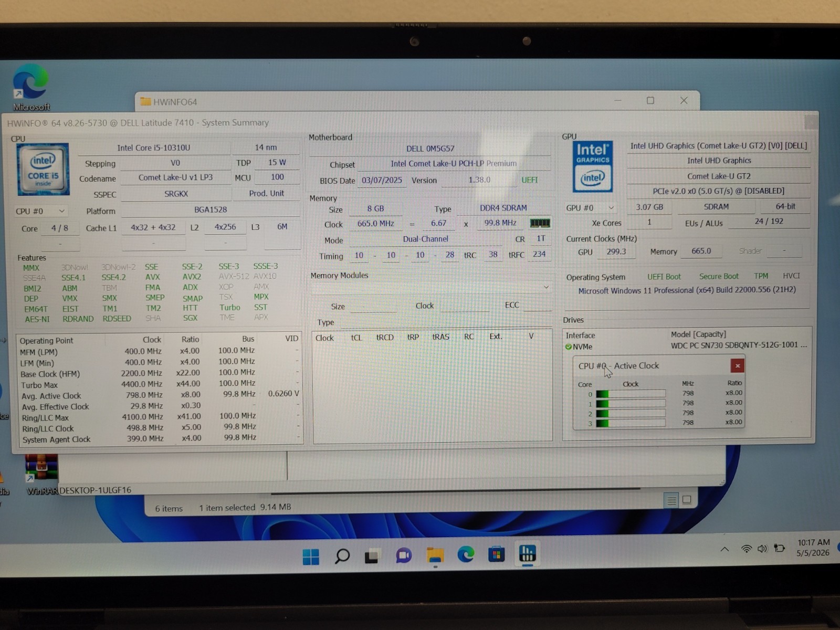
Task: Open the CPU #0 selector dropdown
Action: pos(41,211)
